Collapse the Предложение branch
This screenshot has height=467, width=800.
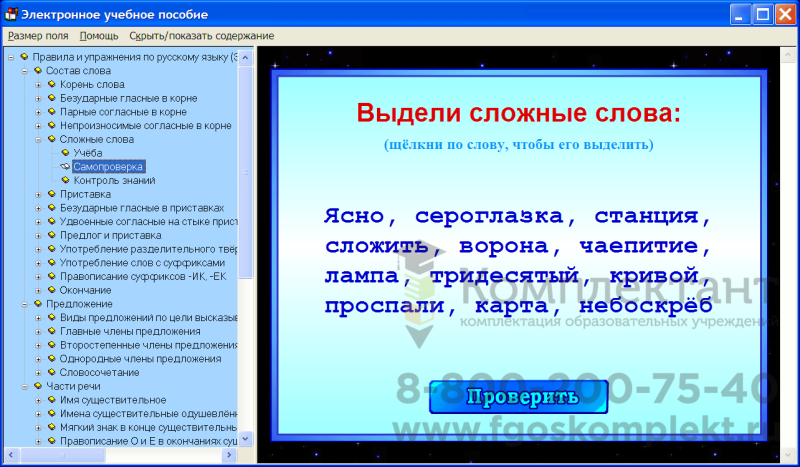coord(24,304)
